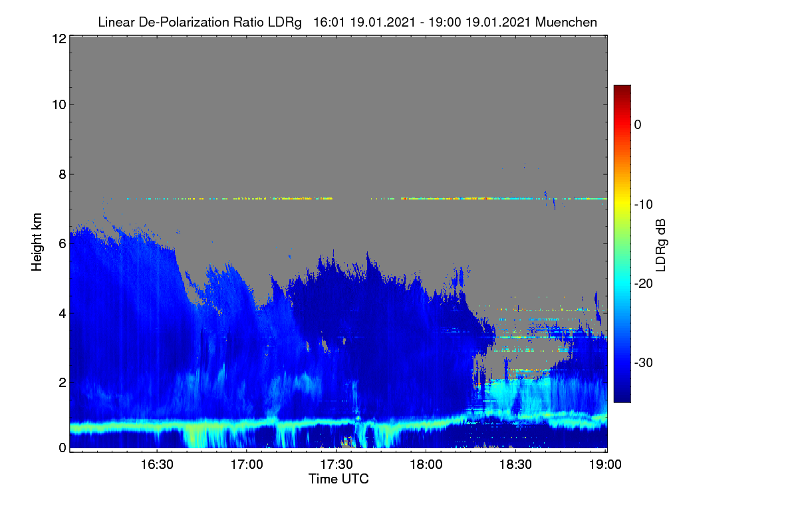Click the 8 km height tick label
The image size is (798, 532).
point(61,174)
